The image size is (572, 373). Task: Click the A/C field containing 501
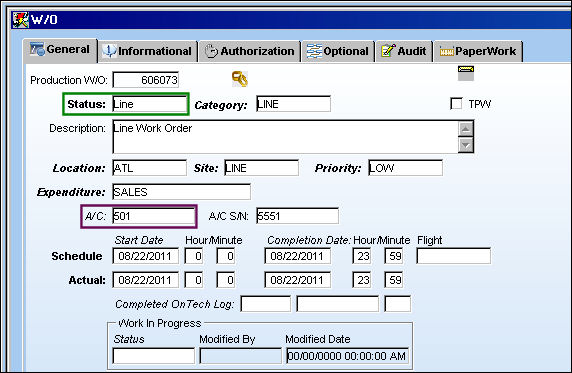coord(154,216)
